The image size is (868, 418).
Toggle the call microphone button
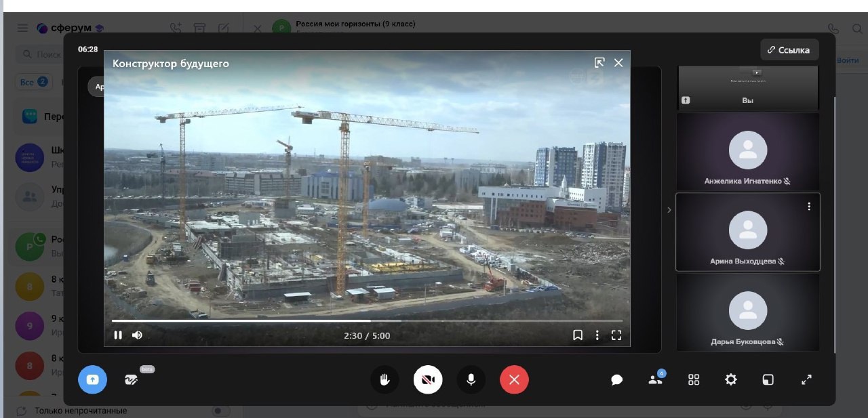pos(471,379)
